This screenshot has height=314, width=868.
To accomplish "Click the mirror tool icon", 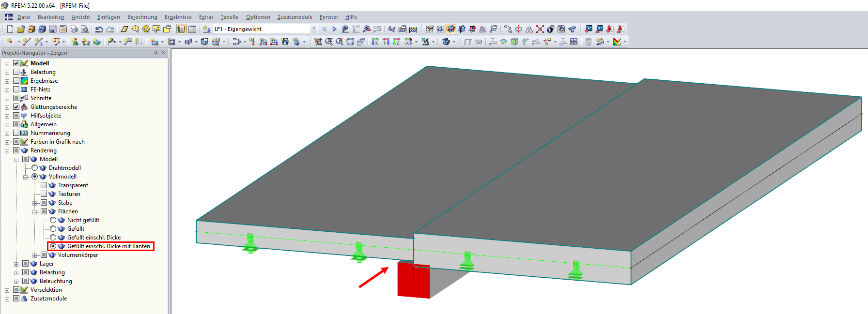I will 529,29.
